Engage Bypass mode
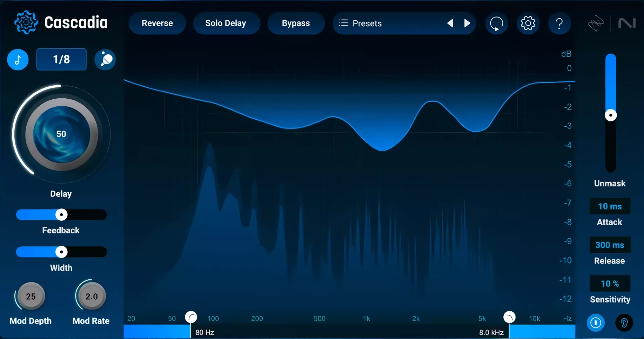Screen dimensions: 644x339 coord(296,23)
